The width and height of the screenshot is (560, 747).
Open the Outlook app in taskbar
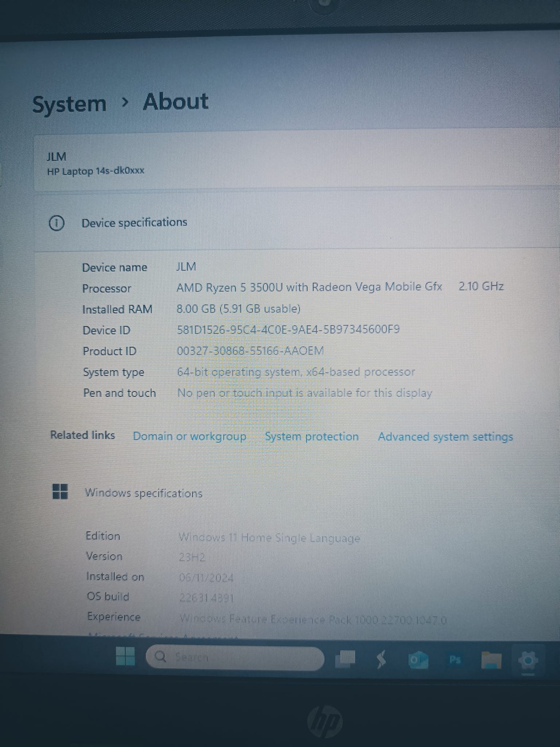[418, 659]
